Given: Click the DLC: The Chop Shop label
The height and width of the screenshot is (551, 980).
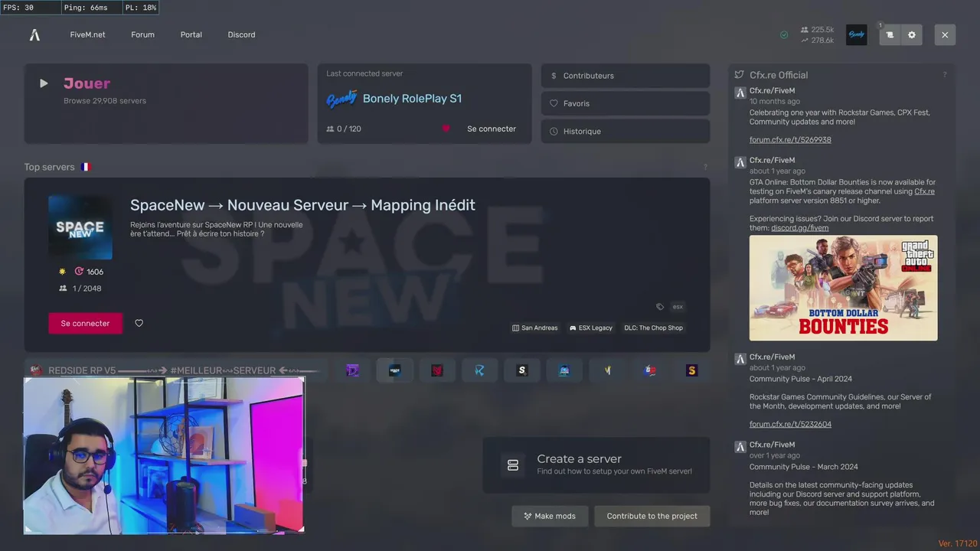Looking at the screenshot, I should [653, 328].
